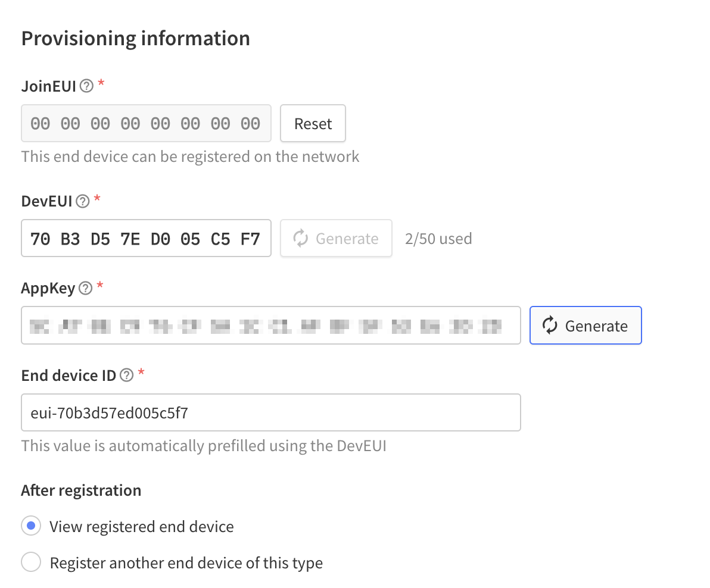Click the End device ID help icon
The image size is (710, 588).
(x=127, y=375)
